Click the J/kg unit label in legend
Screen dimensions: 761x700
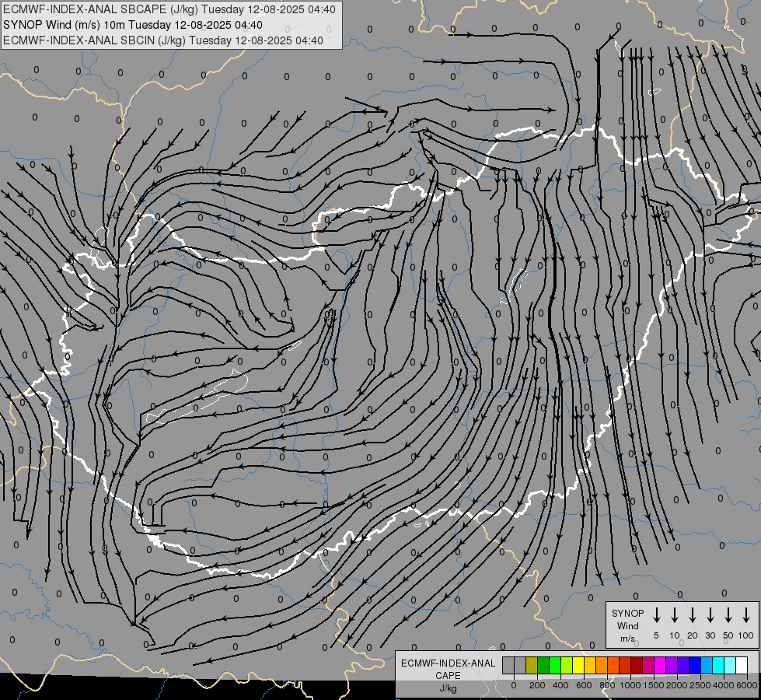(448, 688)
